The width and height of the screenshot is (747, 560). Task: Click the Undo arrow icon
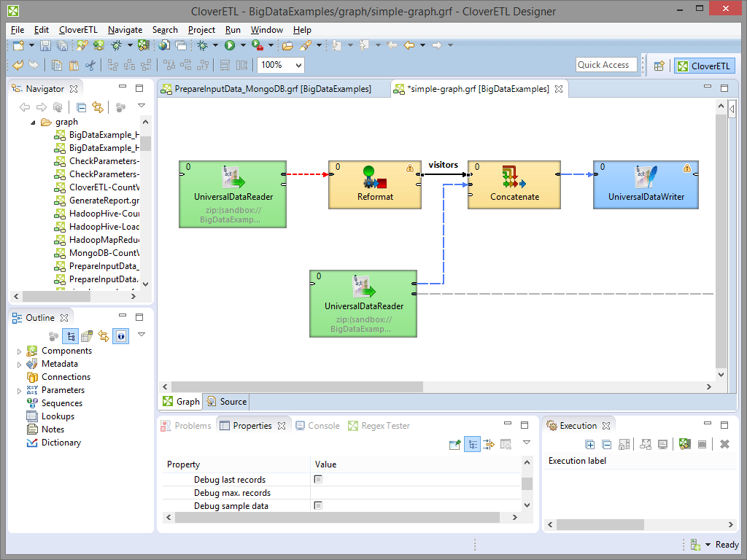18,65
